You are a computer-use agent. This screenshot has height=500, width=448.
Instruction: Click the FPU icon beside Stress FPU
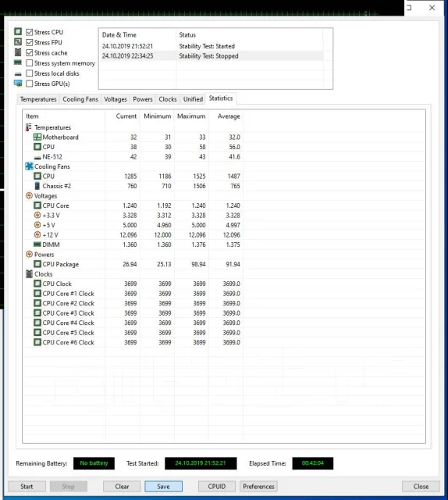tap(18, 41)
